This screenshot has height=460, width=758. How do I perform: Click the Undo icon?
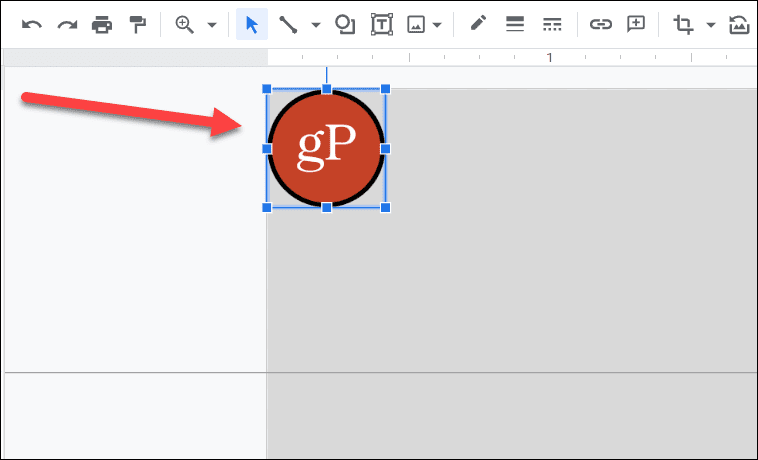click(x=32, y=24)
